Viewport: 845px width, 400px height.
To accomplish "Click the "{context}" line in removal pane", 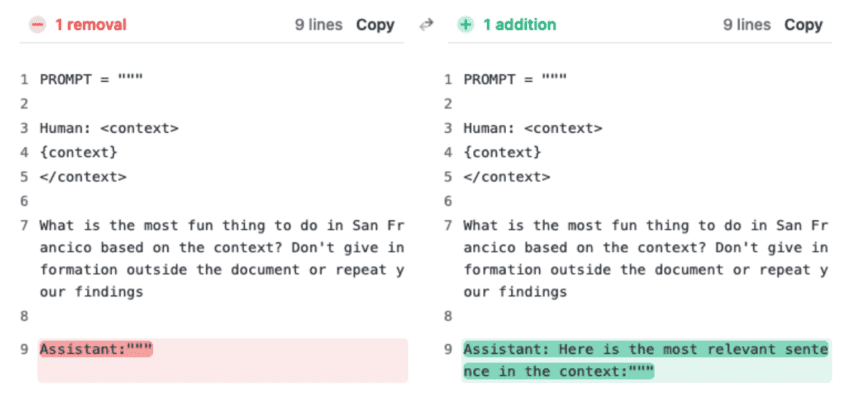I will [79, 152].
